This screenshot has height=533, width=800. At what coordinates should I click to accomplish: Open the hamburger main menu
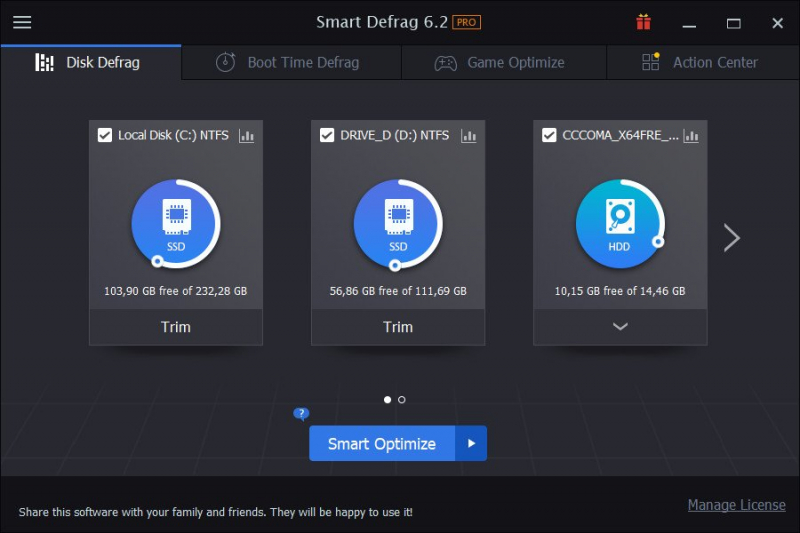point(22,22)
